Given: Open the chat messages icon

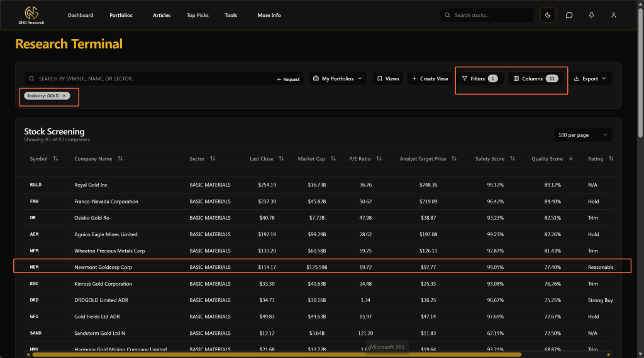Looking at the screenshot, I should tap(569, 15).
